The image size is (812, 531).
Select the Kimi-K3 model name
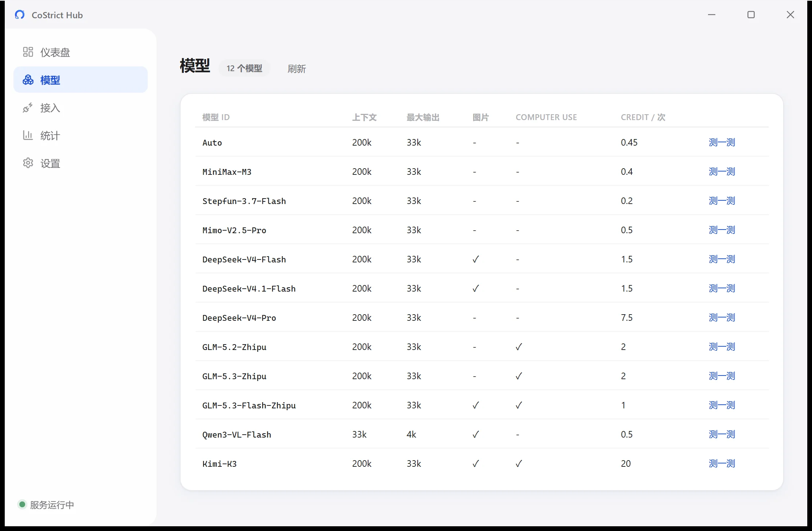click(x=220, y=464)
